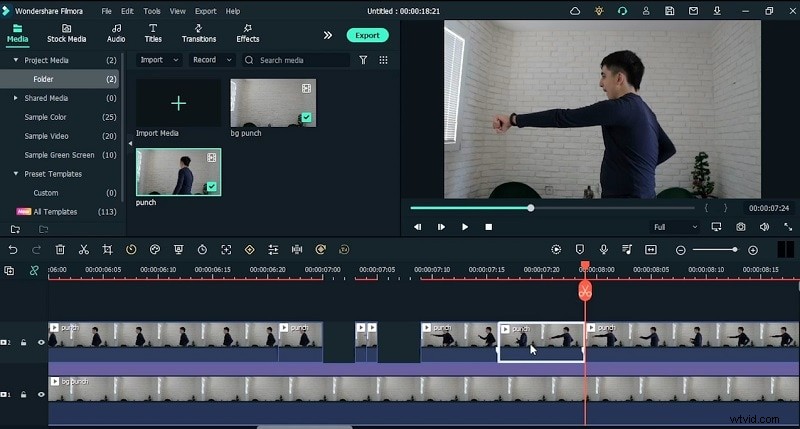Open the File menu
800x429 pixels.
click(107, 11)
